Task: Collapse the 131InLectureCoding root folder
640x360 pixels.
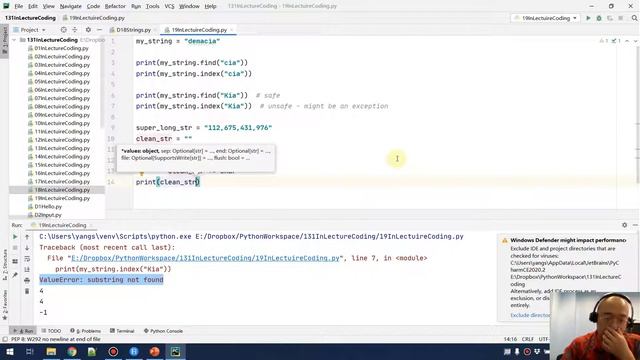Action: [15, 40]
